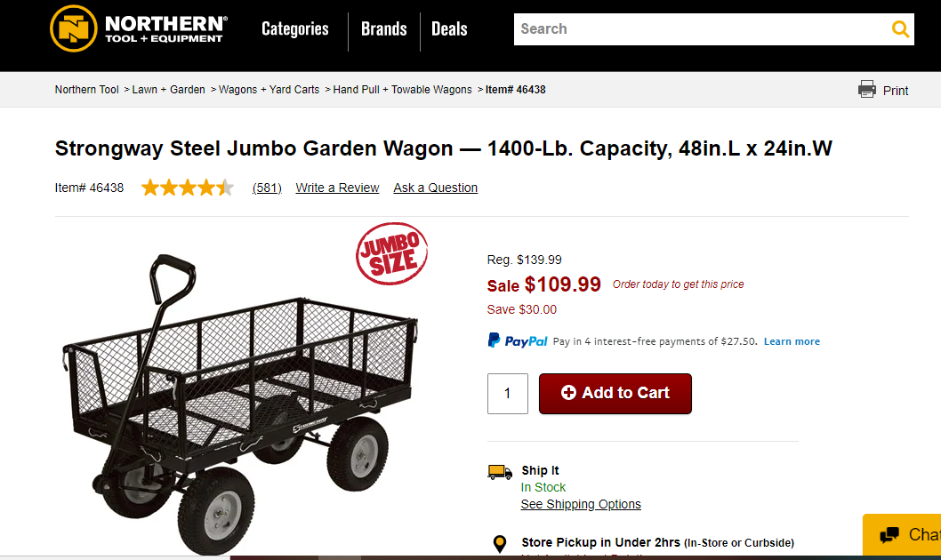Screen dimensions: 941x560
Task: Open the Deals menu
Action: [449, 28]
